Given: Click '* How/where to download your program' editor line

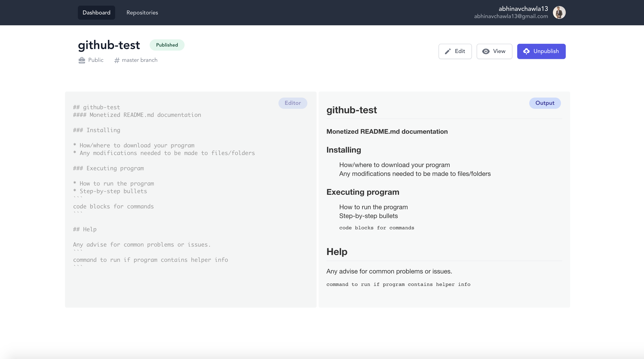Looking at the screenshot, I should click(x=134, y=145).
